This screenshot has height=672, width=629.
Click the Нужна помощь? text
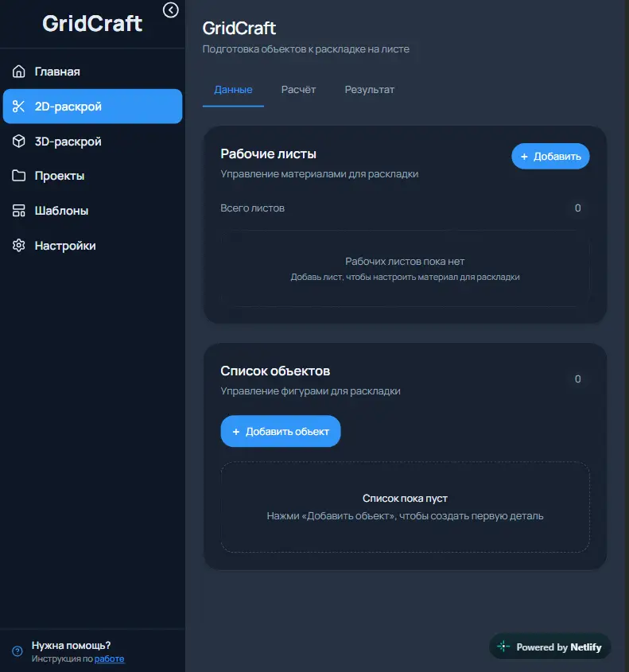[71, 645]
